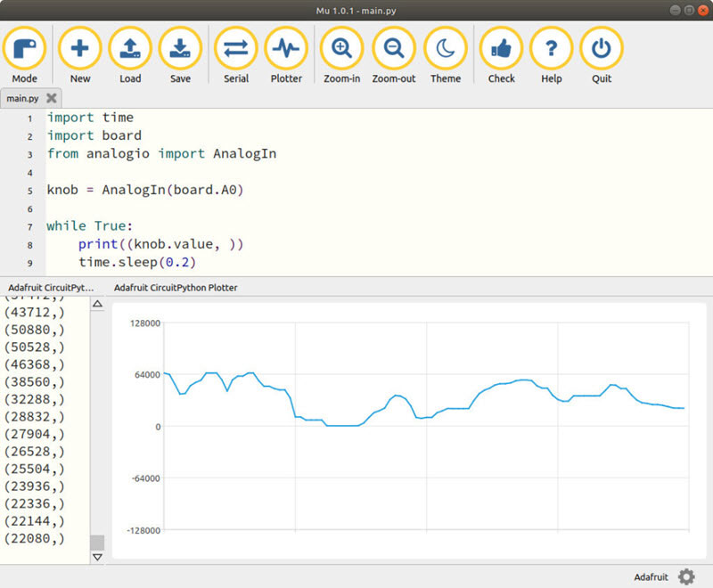
Task: Open settings gear in status bar
Action: click(686, 576)
